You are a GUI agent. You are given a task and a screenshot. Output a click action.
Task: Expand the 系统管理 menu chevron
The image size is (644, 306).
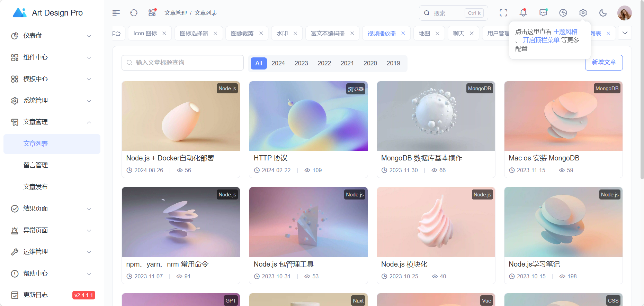(89, 101)
